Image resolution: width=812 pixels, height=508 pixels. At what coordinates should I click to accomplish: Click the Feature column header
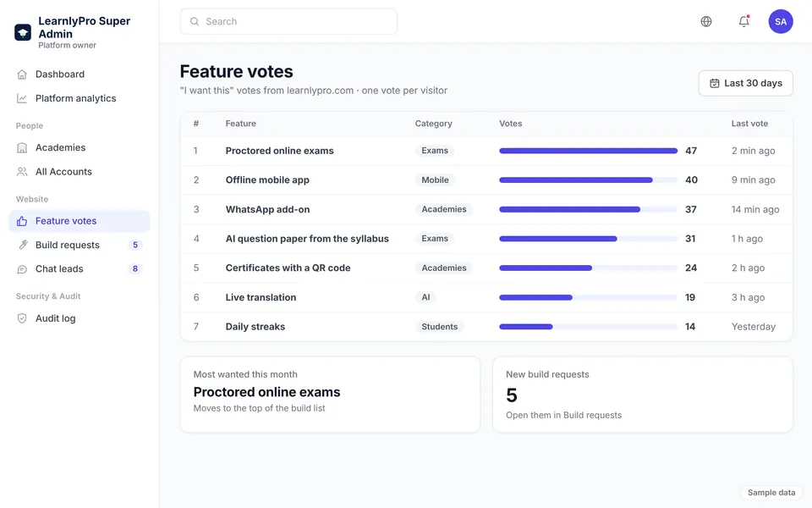pyautogui.click(x=241, y=124)
